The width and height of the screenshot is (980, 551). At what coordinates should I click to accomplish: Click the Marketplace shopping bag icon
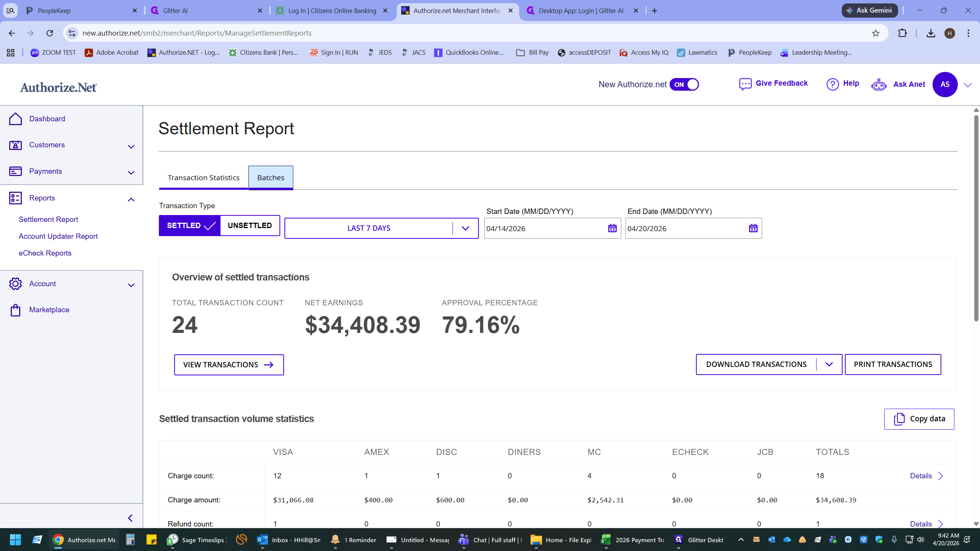tap(15, 310)
